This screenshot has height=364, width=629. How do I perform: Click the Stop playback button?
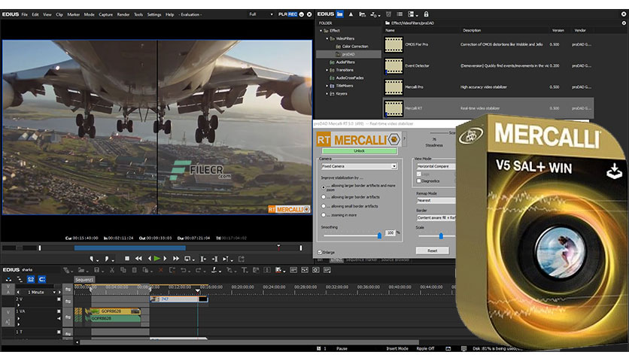127,259
